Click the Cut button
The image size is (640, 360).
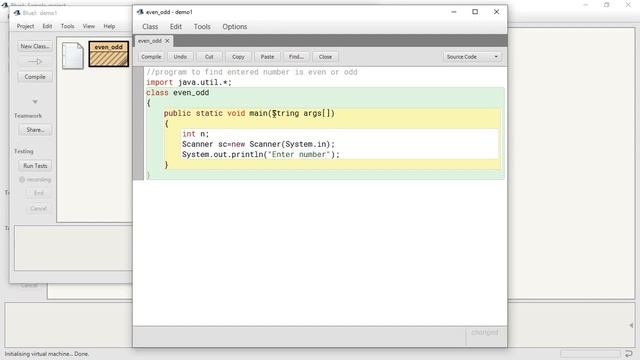209,57
